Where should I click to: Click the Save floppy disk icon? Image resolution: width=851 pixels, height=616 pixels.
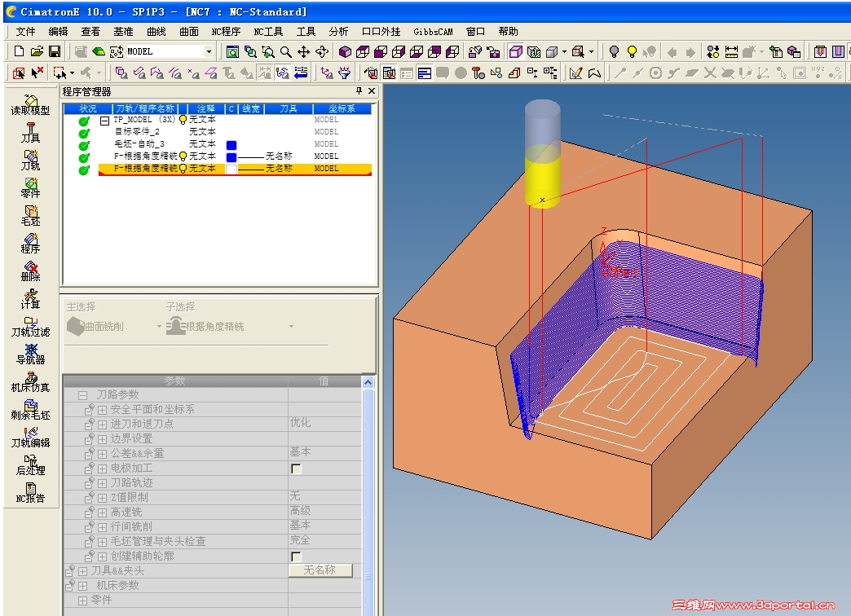click(55, 51)
